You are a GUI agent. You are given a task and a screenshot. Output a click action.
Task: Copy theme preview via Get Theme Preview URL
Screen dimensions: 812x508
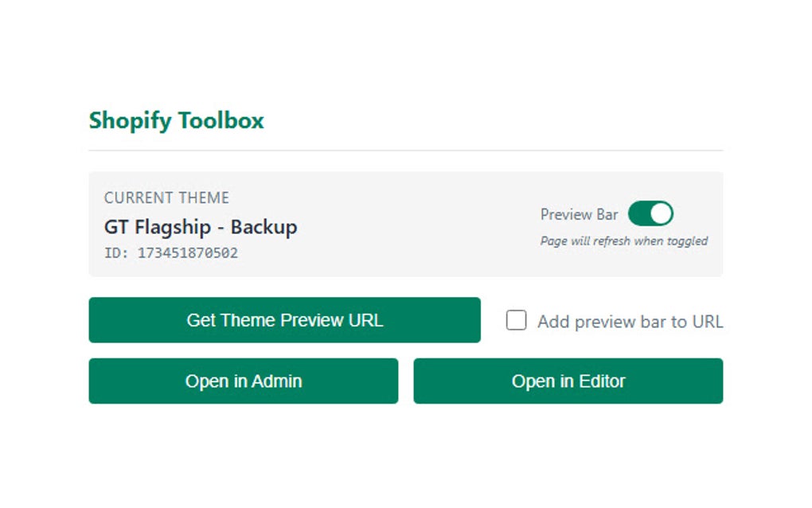284,319
